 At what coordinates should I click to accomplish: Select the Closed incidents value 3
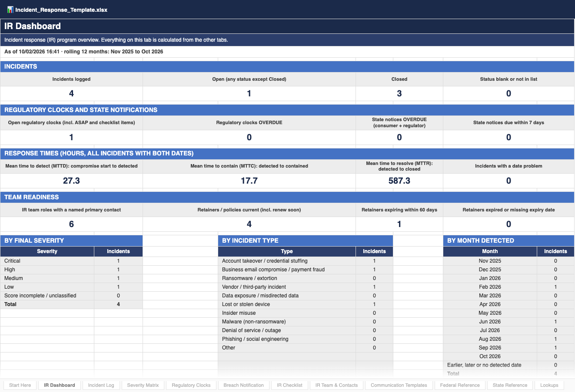(399, 93)
